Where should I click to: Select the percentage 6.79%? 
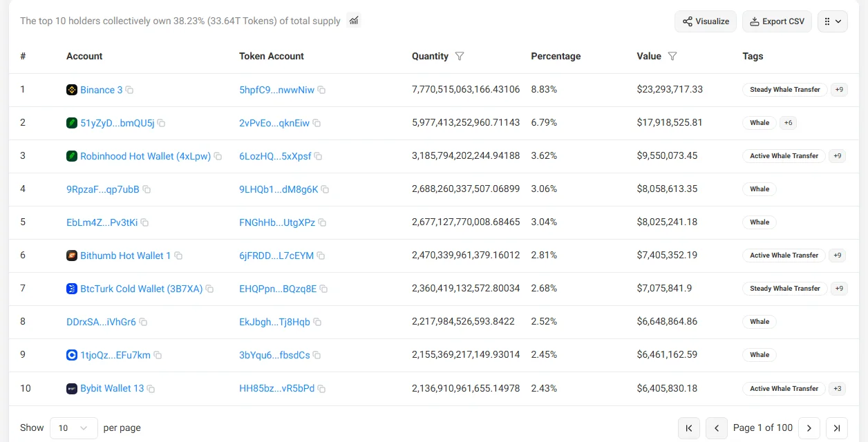tap(544, 123)
